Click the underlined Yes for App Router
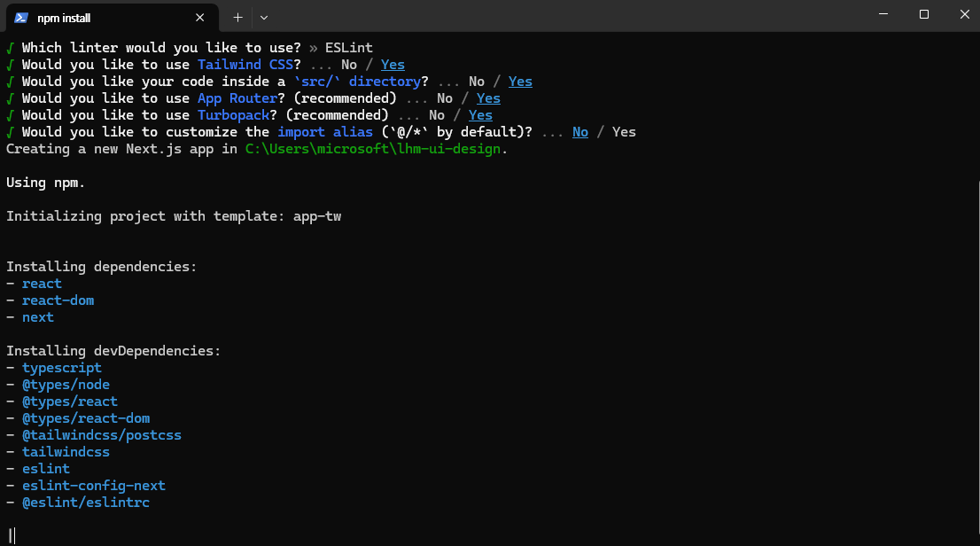980x546 pixels. (488, 98)
